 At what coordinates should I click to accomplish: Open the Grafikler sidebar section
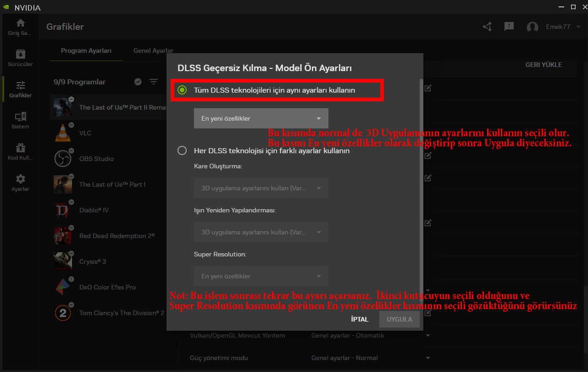click(20, 89)
